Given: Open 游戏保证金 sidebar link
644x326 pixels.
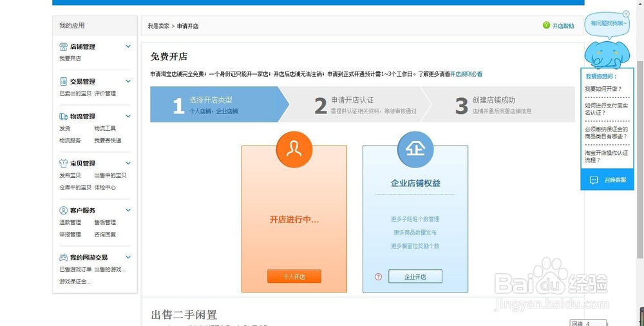Looking at the screenshot, I should [x=75, y=282].
